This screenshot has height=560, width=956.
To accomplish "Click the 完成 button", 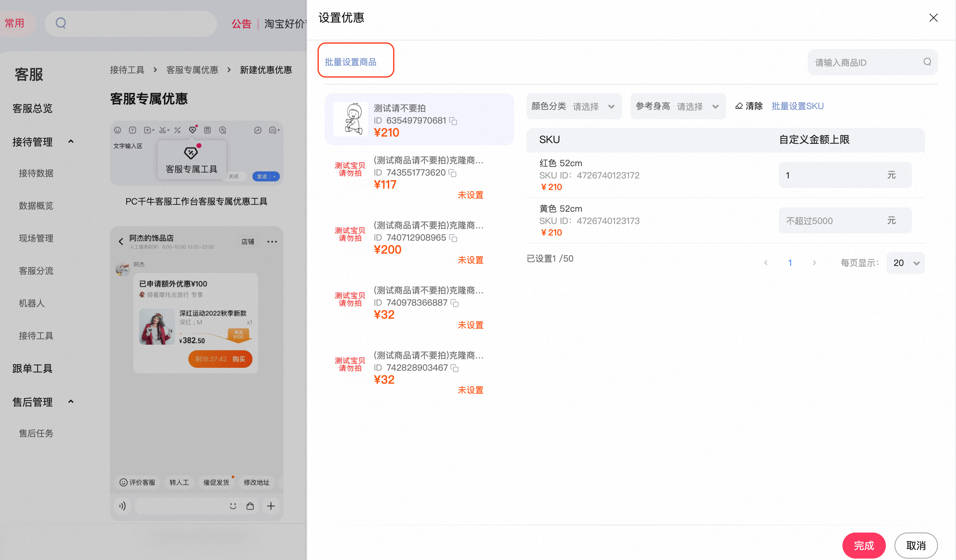I will pyautogui.click(x=863, y=545).
